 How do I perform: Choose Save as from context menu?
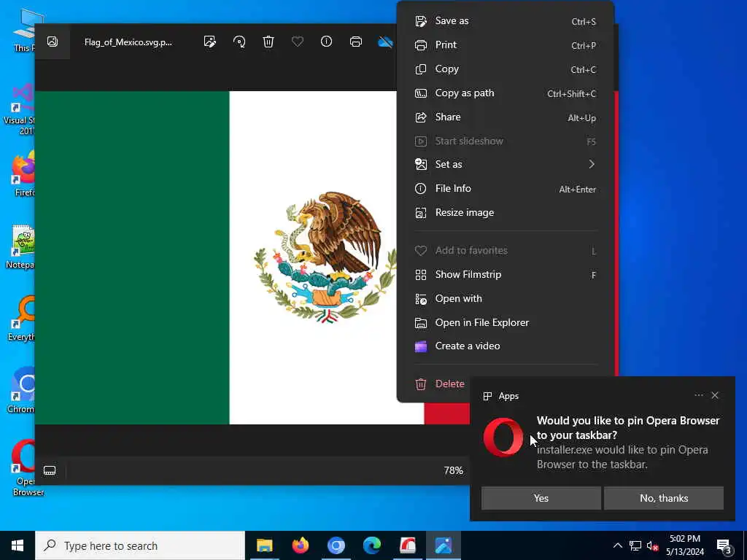point(506,21)
